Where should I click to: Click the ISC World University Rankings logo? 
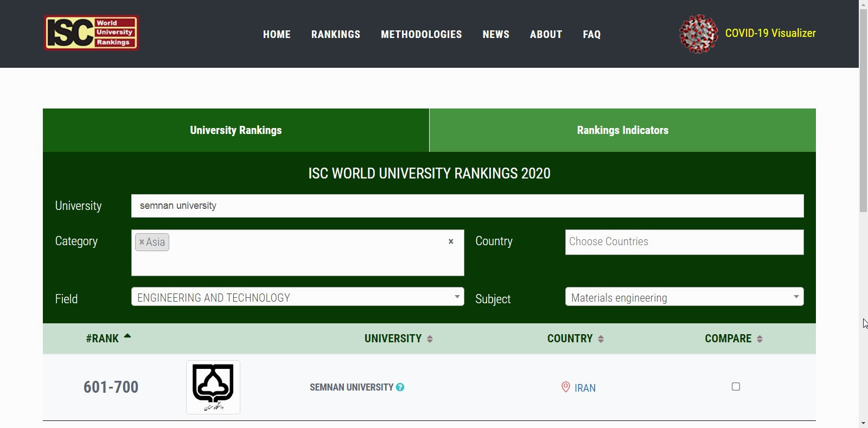(x=91, y=33)
